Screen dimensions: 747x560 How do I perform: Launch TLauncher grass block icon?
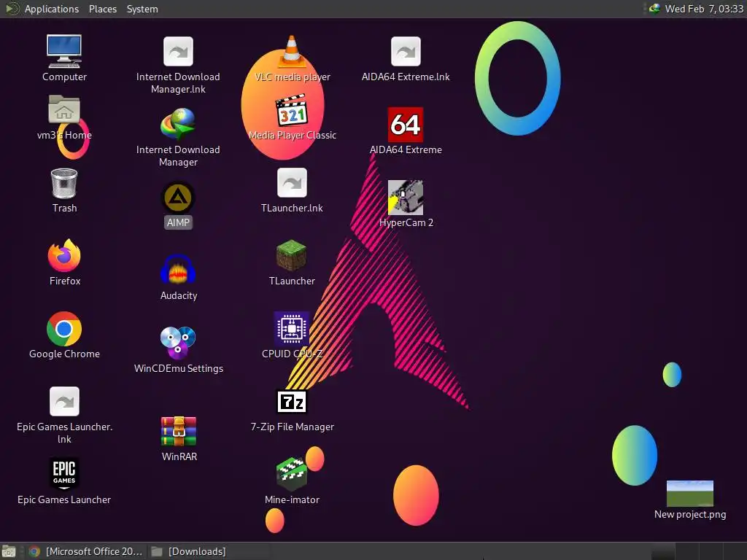[292, 256]
